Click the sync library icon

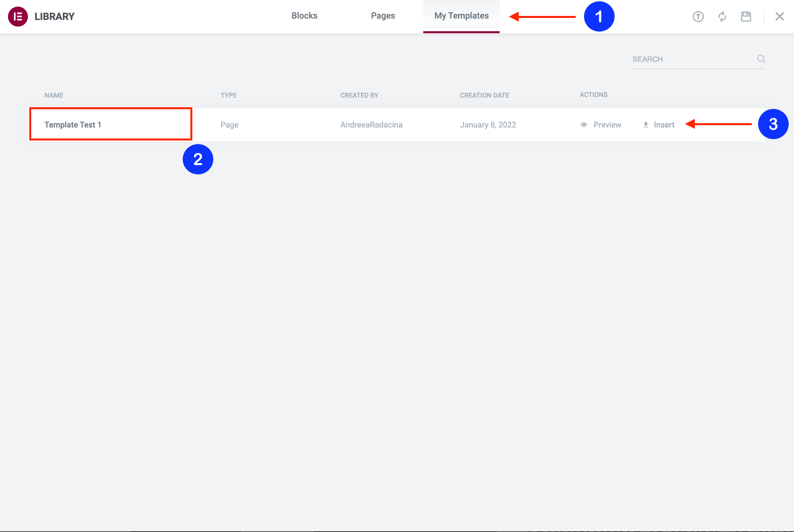coord(722,16)
